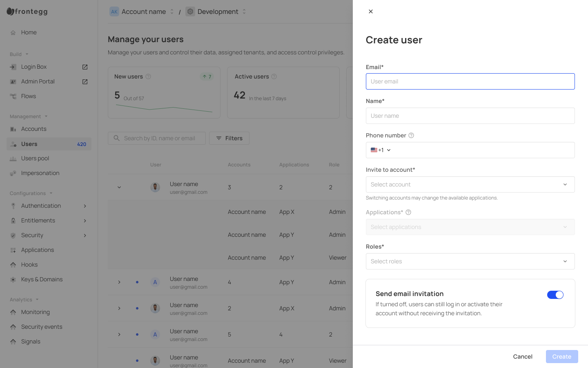Image resolution: width=588 pixels, height=368 pixels.
Task: Open Admin Portal external link icon
Action: coord(85,82)
